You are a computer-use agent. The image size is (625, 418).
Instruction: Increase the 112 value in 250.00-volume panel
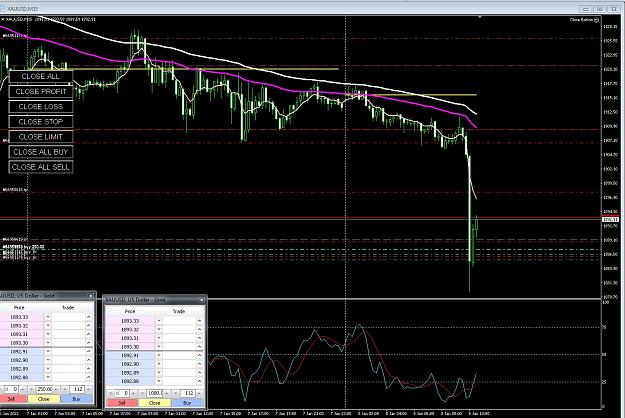tap(88, 389)
